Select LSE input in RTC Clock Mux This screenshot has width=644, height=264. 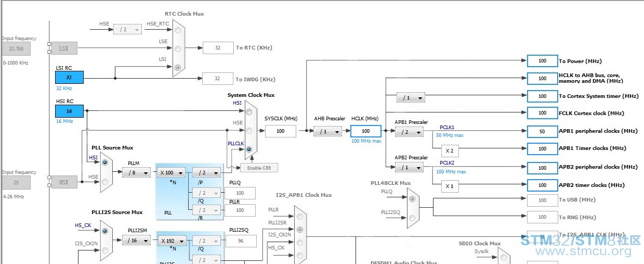pos(178,49)
